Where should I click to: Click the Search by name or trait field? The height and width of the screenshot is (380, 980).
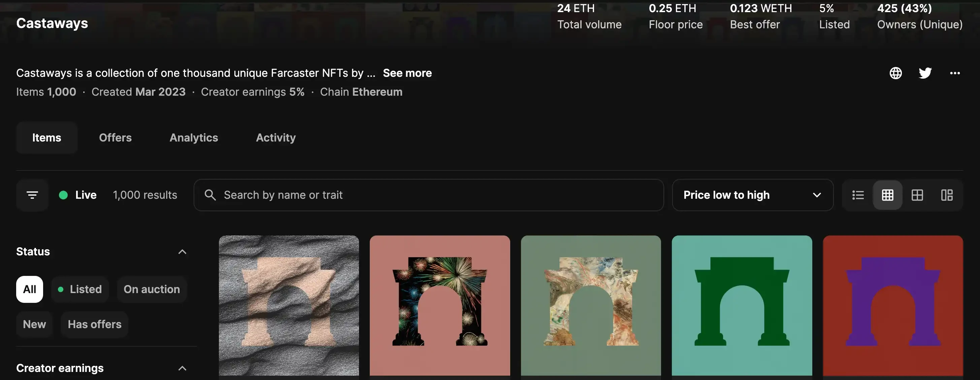click(428, 195)
